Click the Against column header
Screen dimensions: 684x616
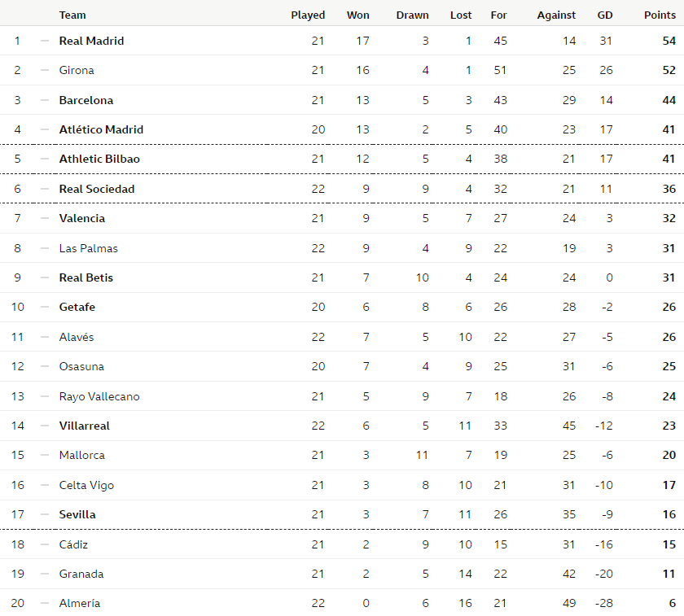556,15
